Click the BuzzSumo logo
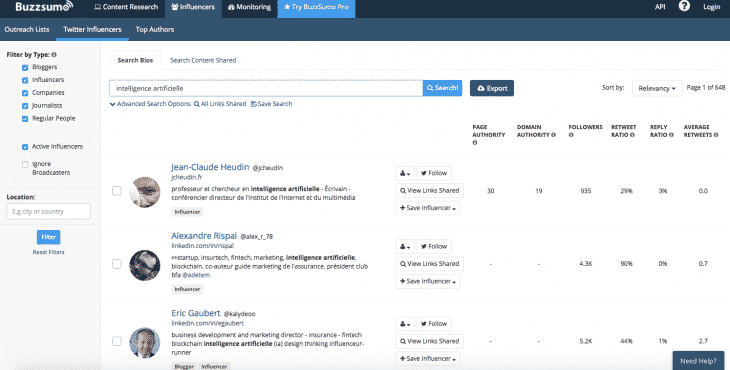Viewport: 730px width, 370px height. 44,7
